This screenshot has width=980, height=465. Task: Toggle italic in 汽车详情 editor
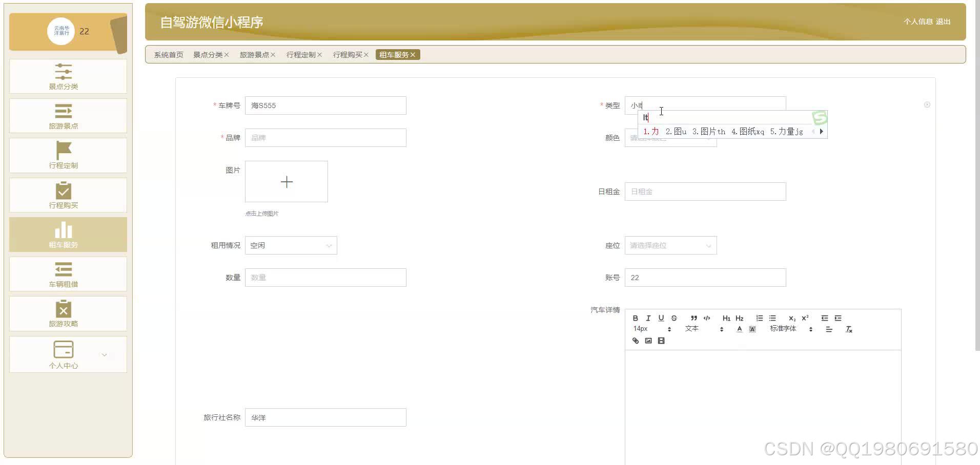click(648, 318)
